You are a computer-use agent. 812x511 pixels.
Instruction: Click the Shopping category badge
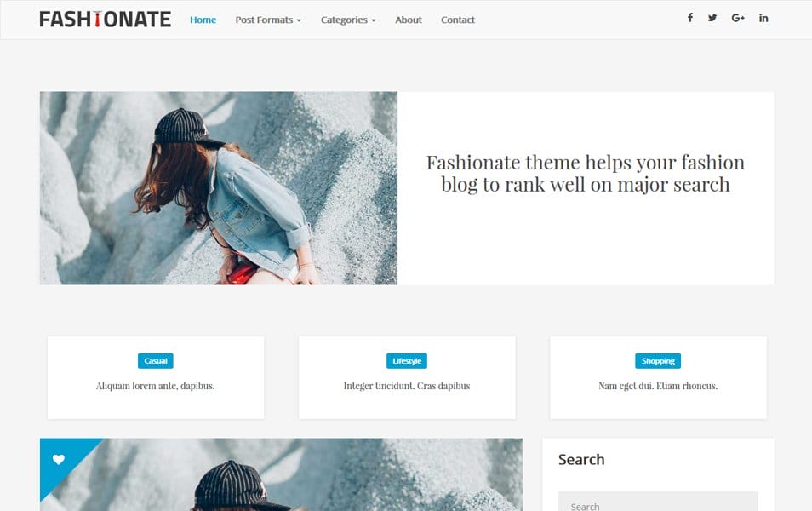(x=658, y=360)
